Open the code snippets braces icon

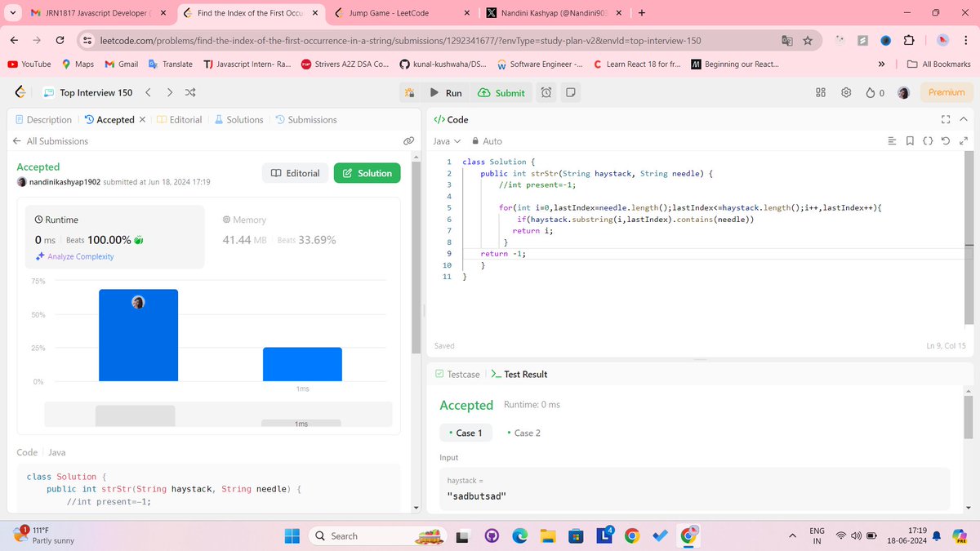[928, 141]
